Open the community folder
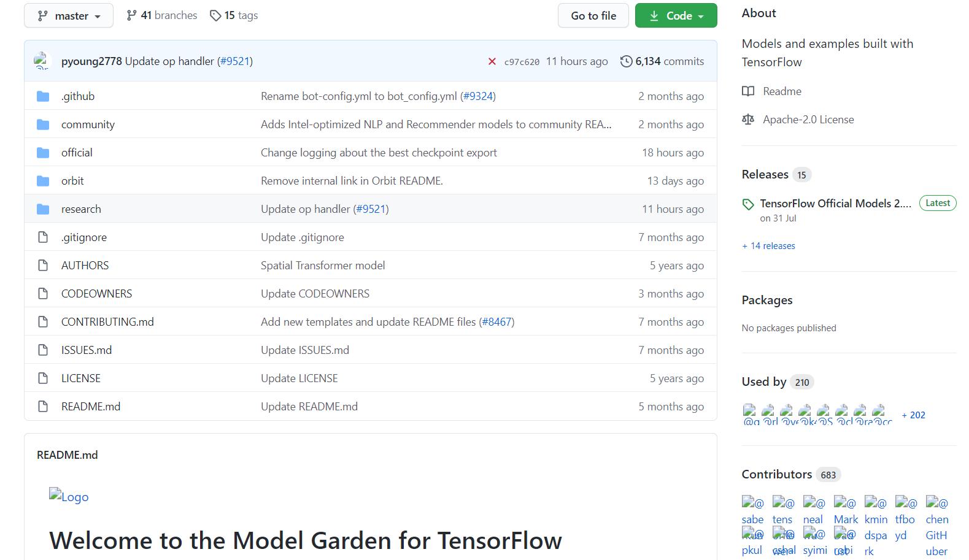 coord(88,125)
